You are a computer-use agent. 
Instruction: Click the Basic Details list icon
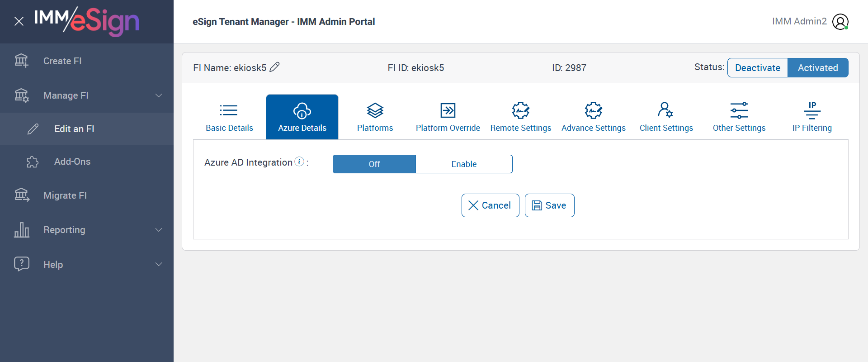coord(229,110)
